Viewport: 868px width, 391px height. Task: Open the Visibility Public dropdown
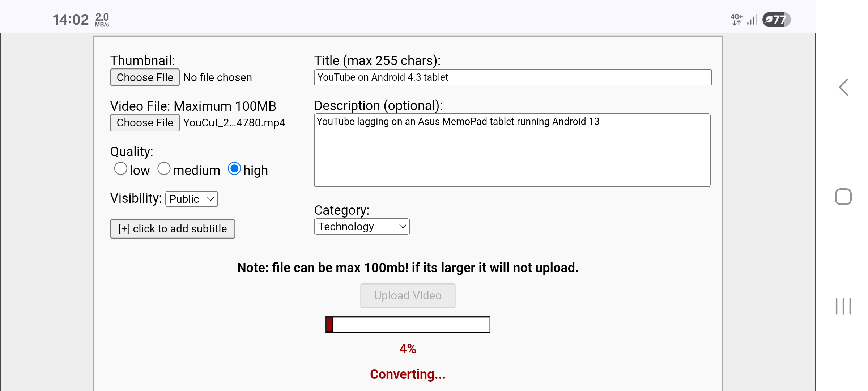click(x=191, y=199)
